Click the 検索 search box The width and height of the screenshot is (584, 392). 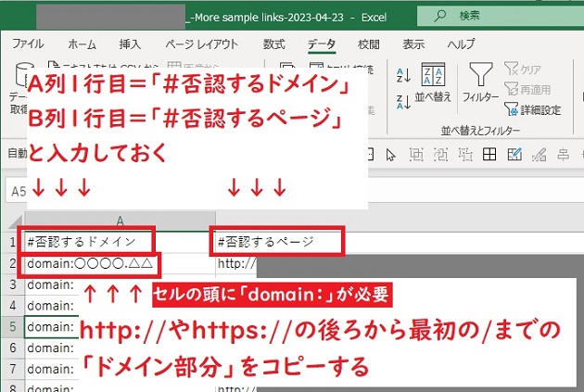[x=501, y=16]
